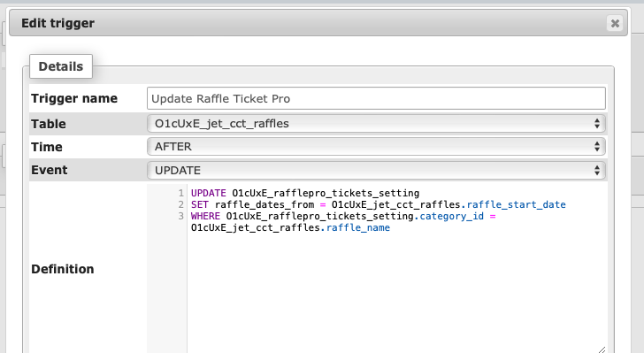The width and height of the screenshot is (644, 353).
Task: Open the Time dropdown showing AFTER
Action: pos(376,147)
